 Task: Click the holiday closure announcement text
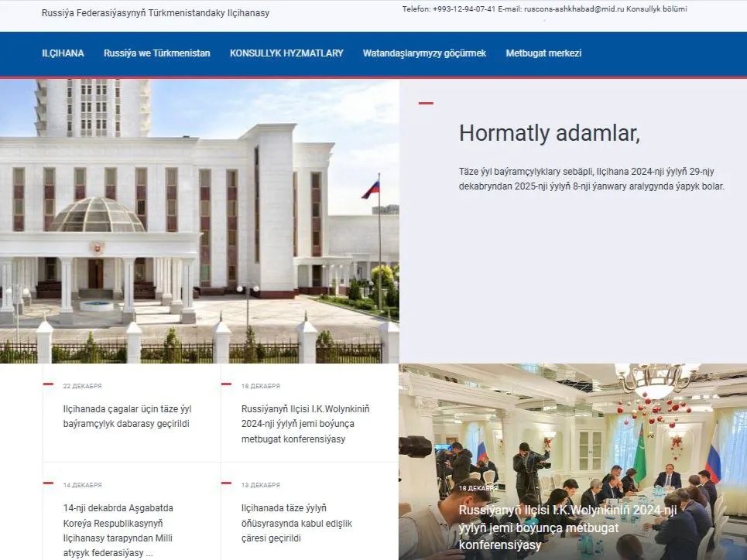[591, 179]
